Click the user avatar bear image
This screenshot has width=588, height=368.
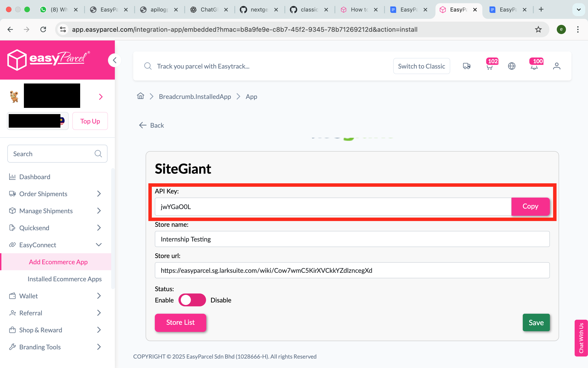click(x=14, y=96)
